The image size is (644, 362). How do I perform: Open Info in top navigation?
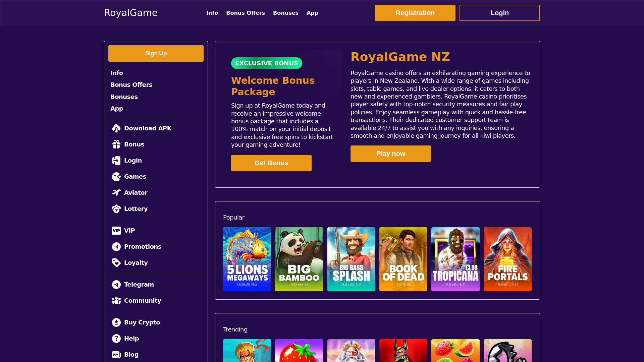[212, 13]
